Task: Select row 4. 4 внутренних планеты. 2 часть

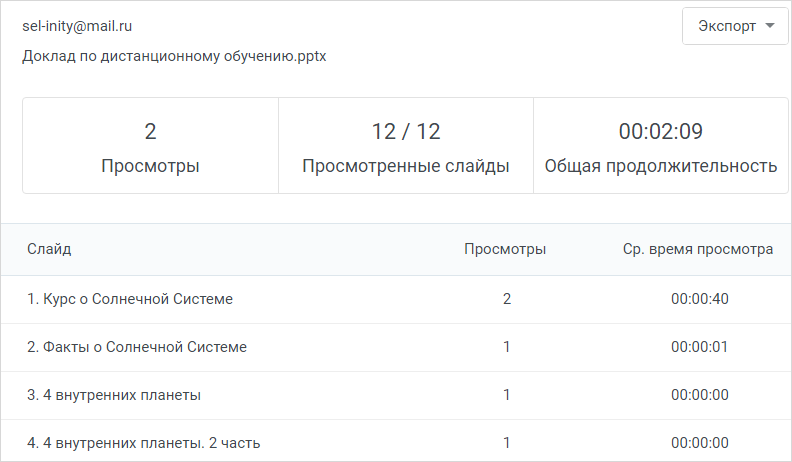Action: click(396, 440)
